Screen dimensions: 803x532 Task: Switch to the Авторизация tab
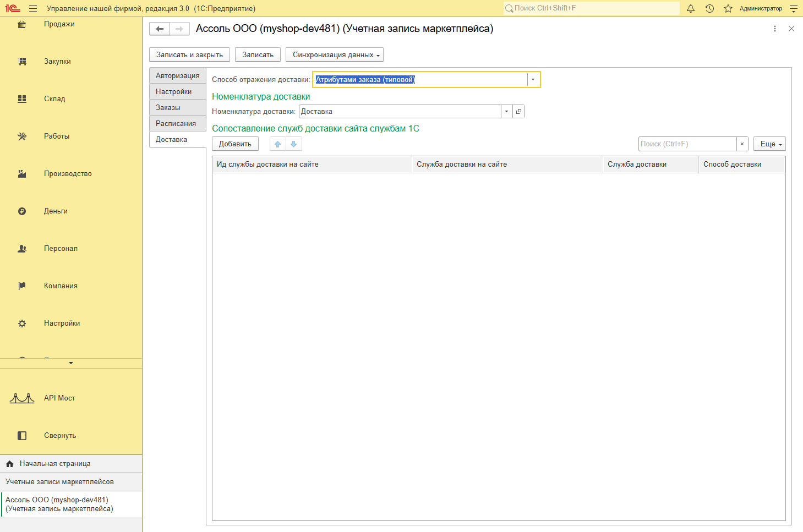(178, 76)
